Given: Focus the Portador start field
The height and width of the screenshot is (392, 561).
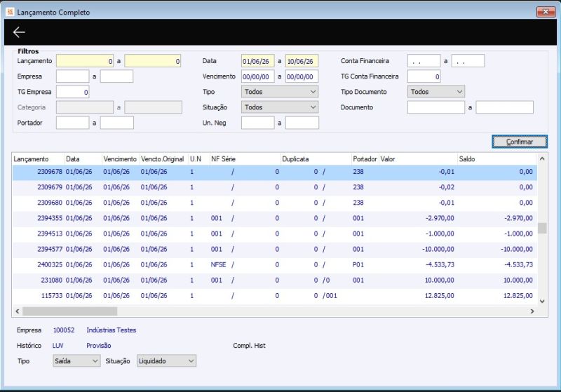Looking at the screenshot, I should [73, 123].
